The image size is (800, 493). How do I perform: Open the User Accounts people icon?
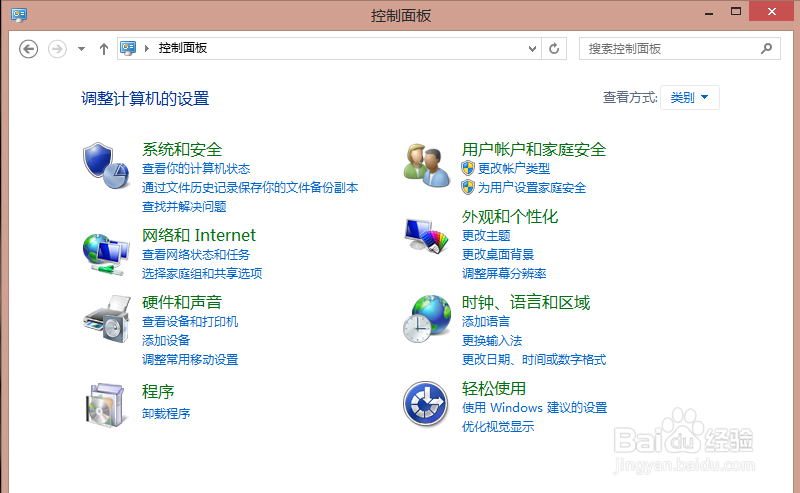[x=427, y=165]
